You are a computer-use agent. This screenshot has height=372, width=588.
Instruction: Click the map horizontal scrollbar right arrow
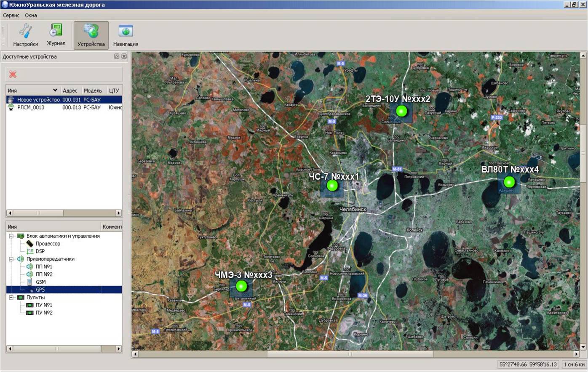577,354
